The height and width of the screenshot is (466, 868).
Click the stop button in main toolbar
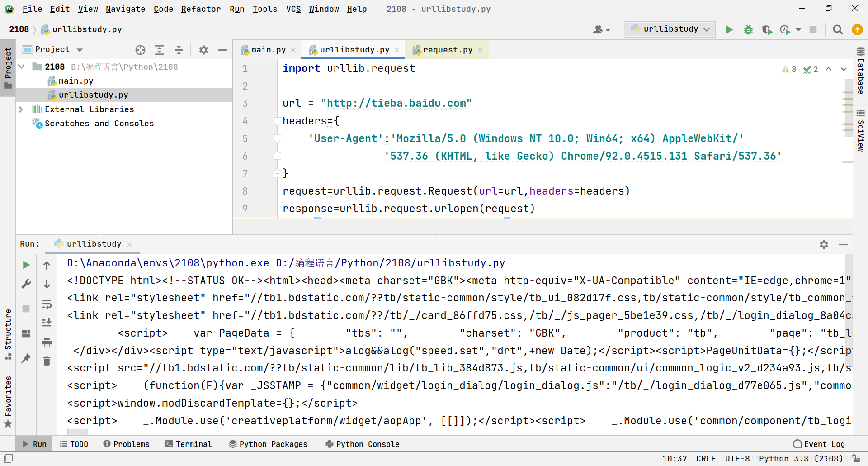[x=813, y=29]
